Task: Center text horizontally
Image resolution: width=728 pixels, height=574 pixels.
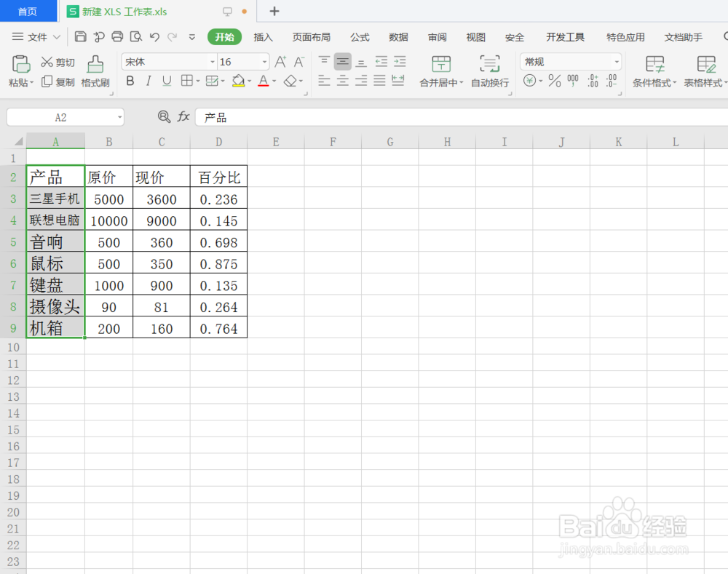Action: tap(343, 81)
